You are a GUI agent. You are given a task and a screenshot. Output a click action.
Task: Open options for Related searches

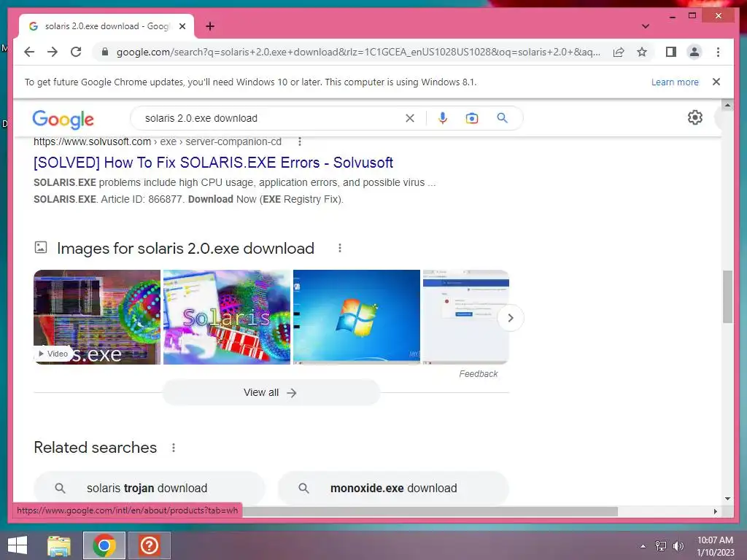pos(174,448)
